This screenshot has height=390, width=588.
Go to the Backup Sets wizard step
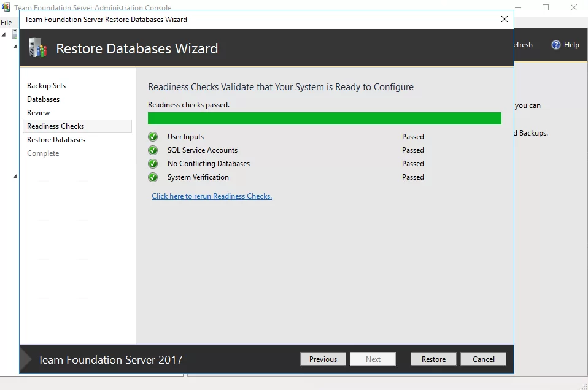click(x=46, y=86)
